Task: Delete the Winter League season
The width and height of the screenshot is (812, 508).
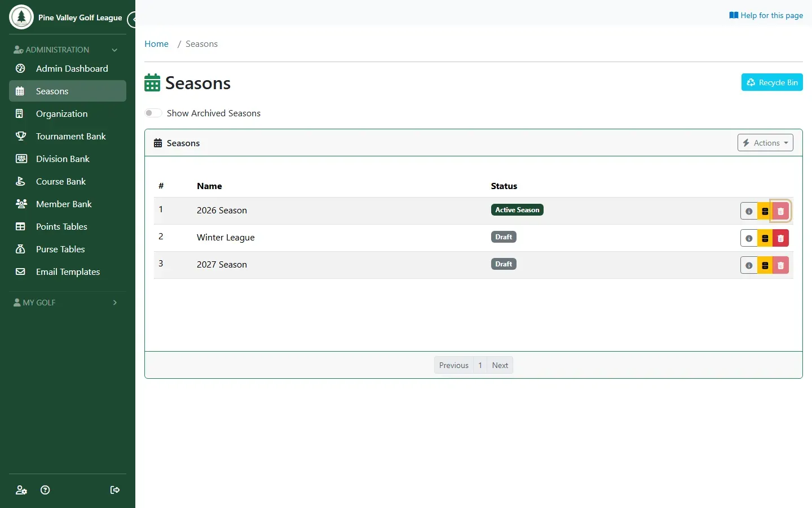Action: coord(781,238)
